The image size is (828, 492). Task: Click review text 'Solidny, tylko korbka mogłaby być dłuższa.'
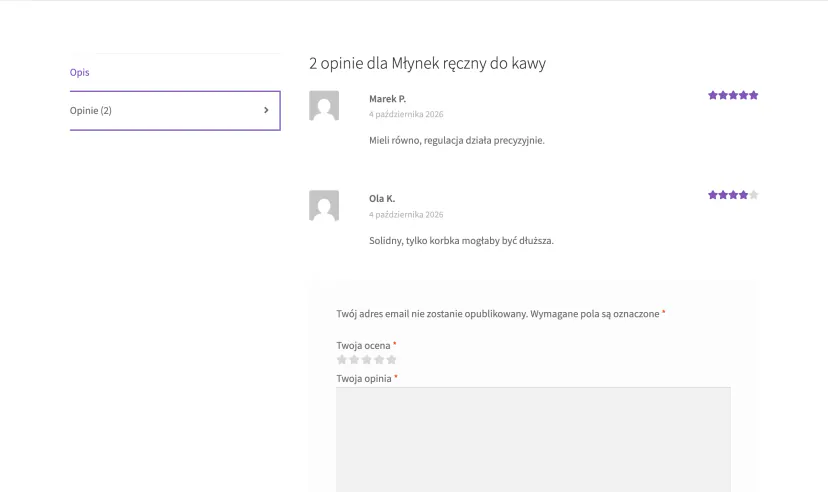pos(462,241)
